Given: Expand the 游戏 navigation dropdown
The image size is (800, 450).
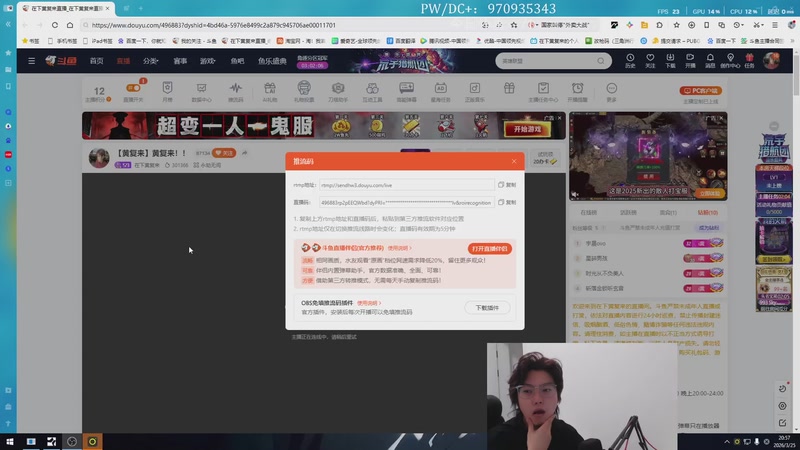Looking at the screenshot, I should click(208, 61).
